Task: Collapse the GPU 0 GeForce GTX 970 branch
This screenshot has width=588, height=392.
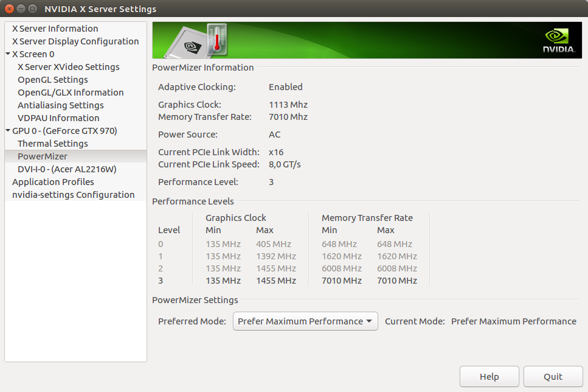Action: (x=7, y=130)
